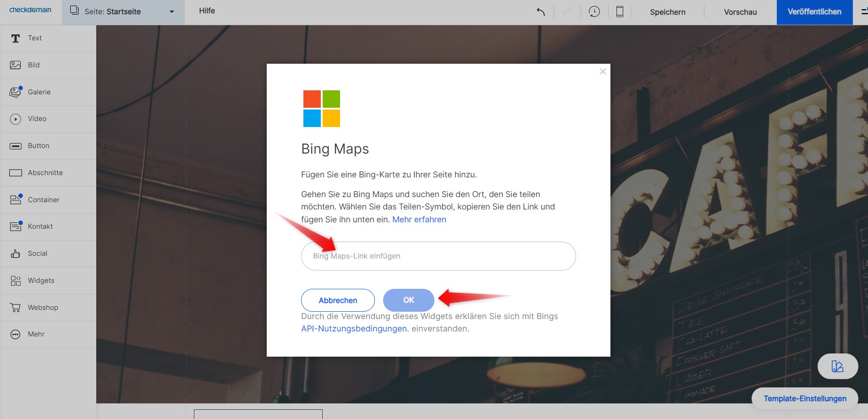Select the Widgets category
The height and width of the screenshot is (419, 868).
[x=41, y=280]
